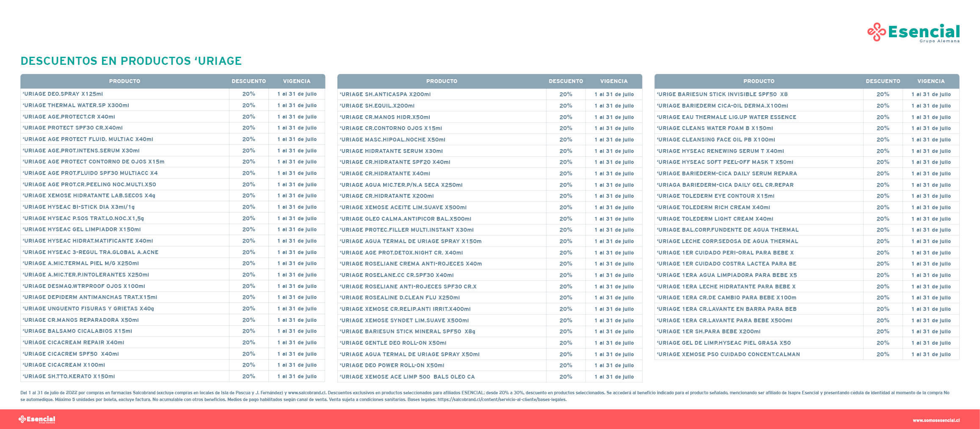Select 'URIAGE TOLEDERM EYE CONTOUR X15ml
This screenshot has height=429, width=980.
(807, 196)
